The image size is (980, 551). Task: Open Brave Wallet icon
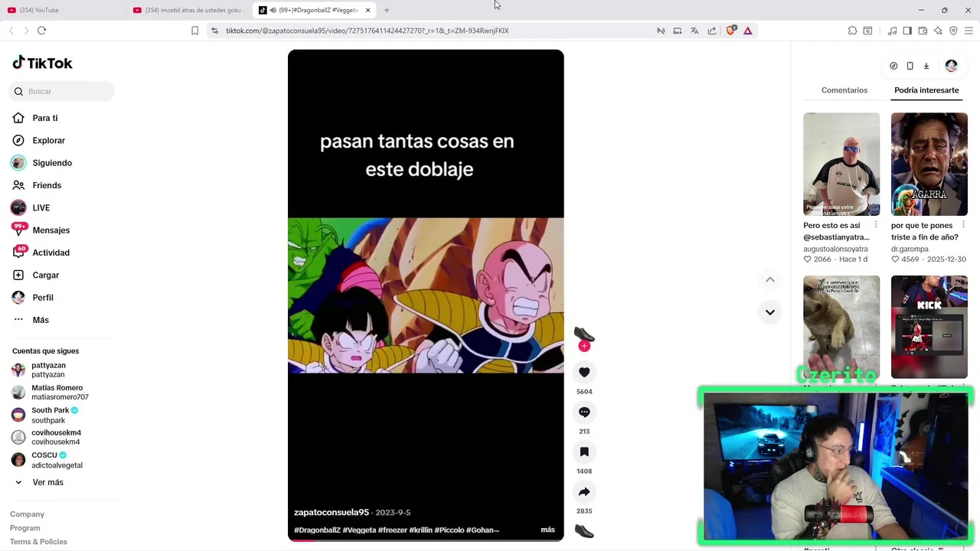tap(923, 31)
